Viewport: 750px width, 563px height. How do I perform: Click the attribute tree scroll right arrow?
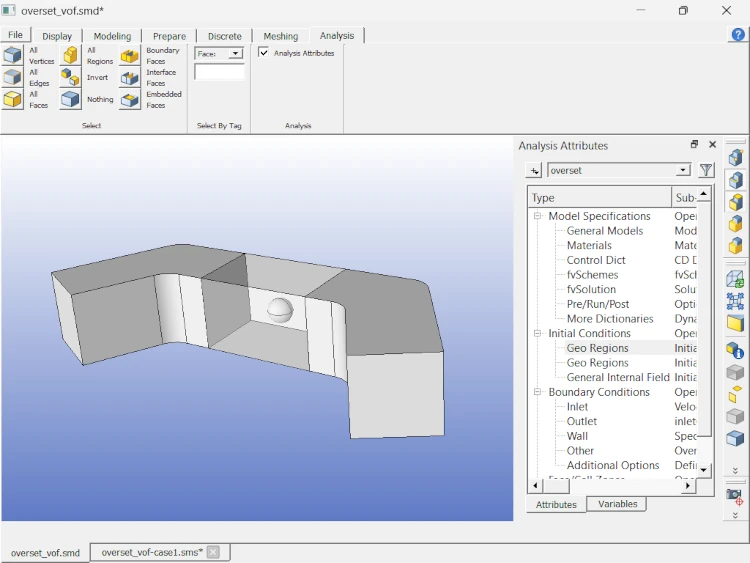[x=688, y=486]
